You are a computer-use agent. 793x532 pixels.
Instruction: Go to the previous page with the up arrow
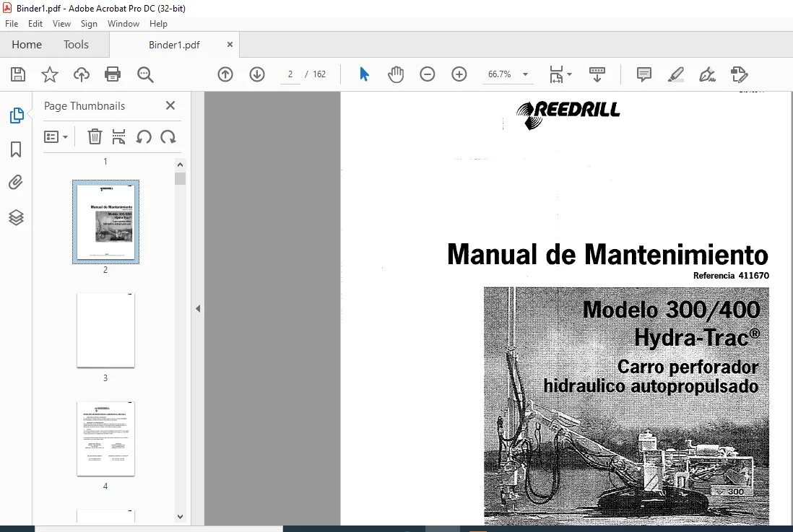[225, 74]
